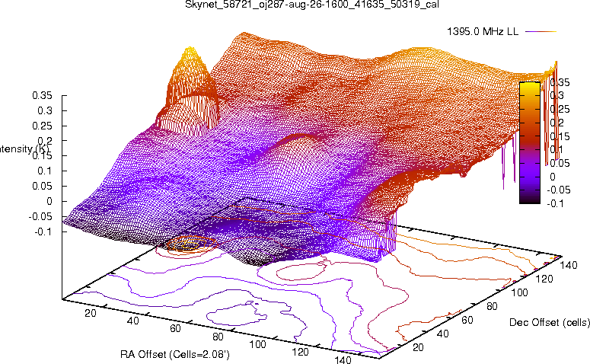The height and width of the screenshot is (364, 590).
Task: Click 0.1 tick on the intensity axis
Action: 44,171
